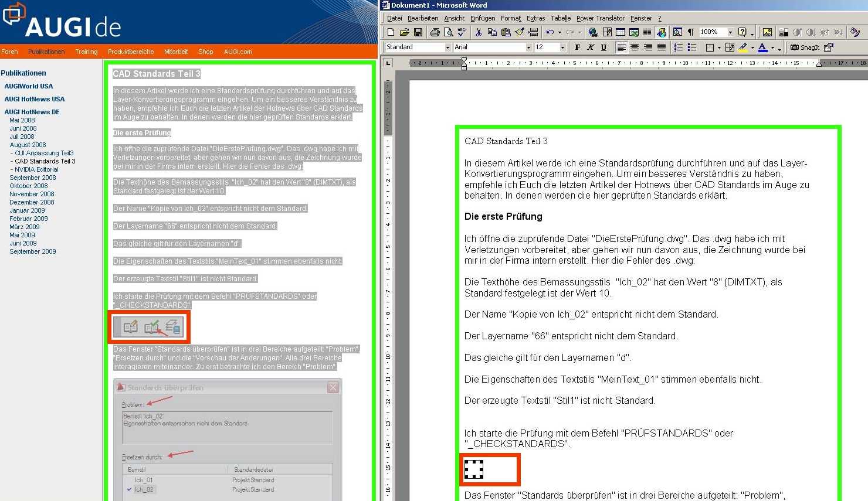Open the Standard style dropdown
The height and width of the screenshot is (501, 868).
pos(448,47)
